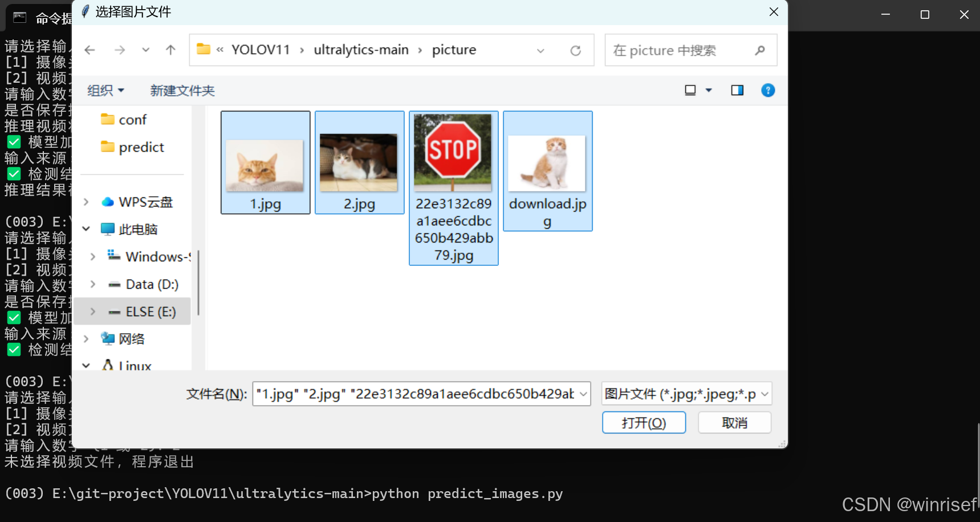
Task: Click the 1.jpg file name label
Action: [265, 204]
